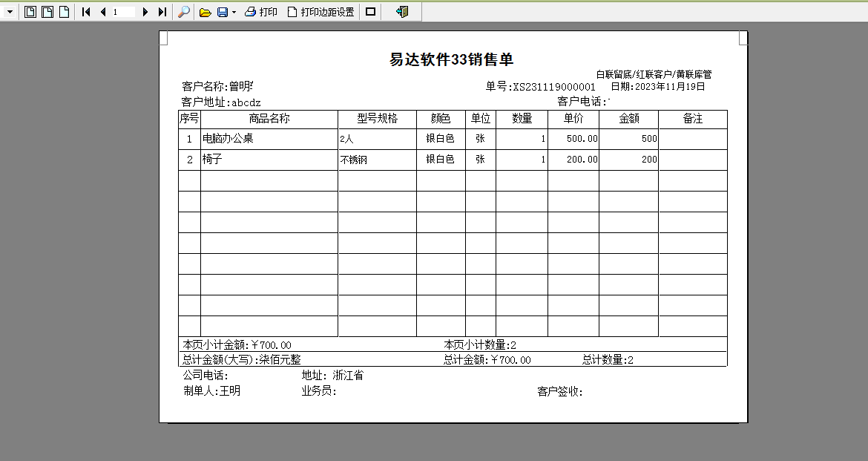Click the 易达软件33销售单 title on the page

click(x=452, y=60)
